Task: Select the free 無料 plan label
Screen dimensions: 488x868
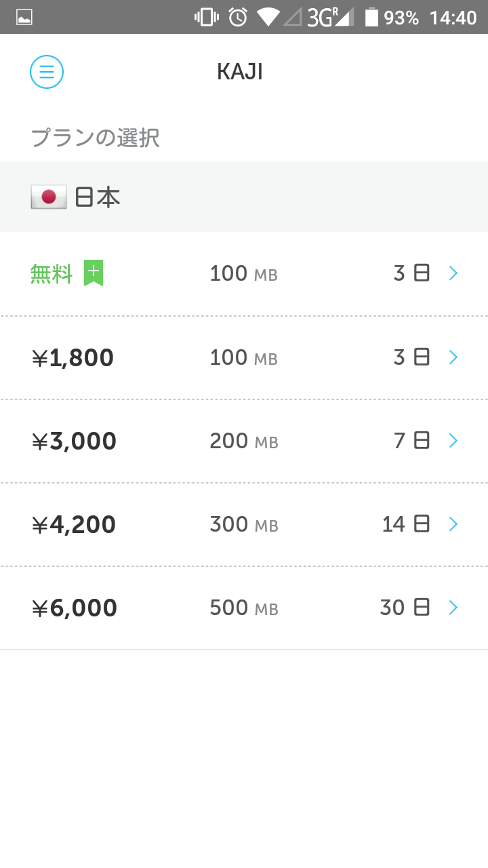Action: [x=52, y=273]
